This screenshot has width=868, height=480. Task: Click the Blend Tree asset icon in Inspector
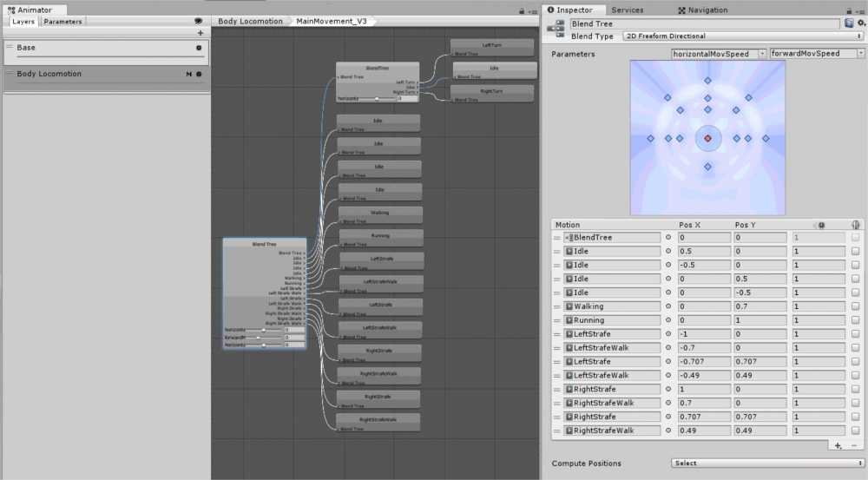pyautogui.click(x=556, y=29)
